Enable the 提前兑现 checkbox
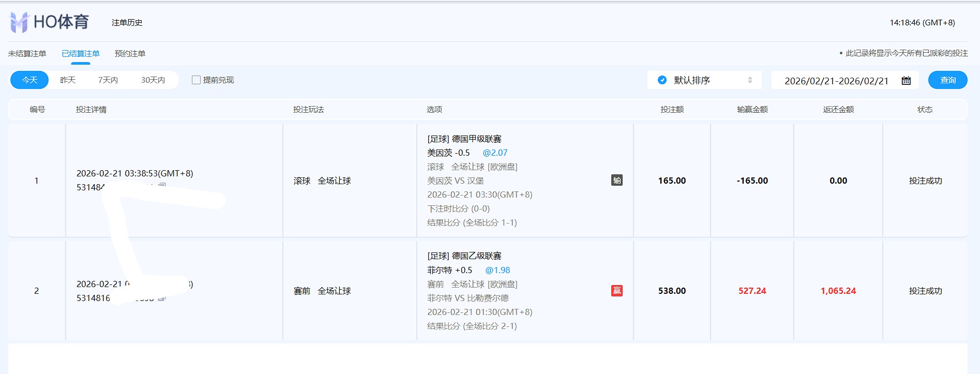The width and height of the screenshot is (980, 374). pos(196,80)
